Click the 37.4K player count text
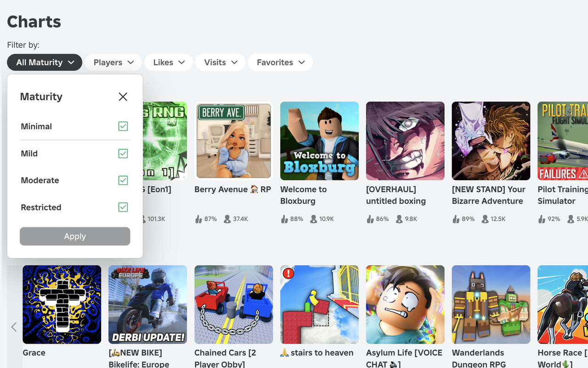Screen dimensions: 588x368 point(240,219)
